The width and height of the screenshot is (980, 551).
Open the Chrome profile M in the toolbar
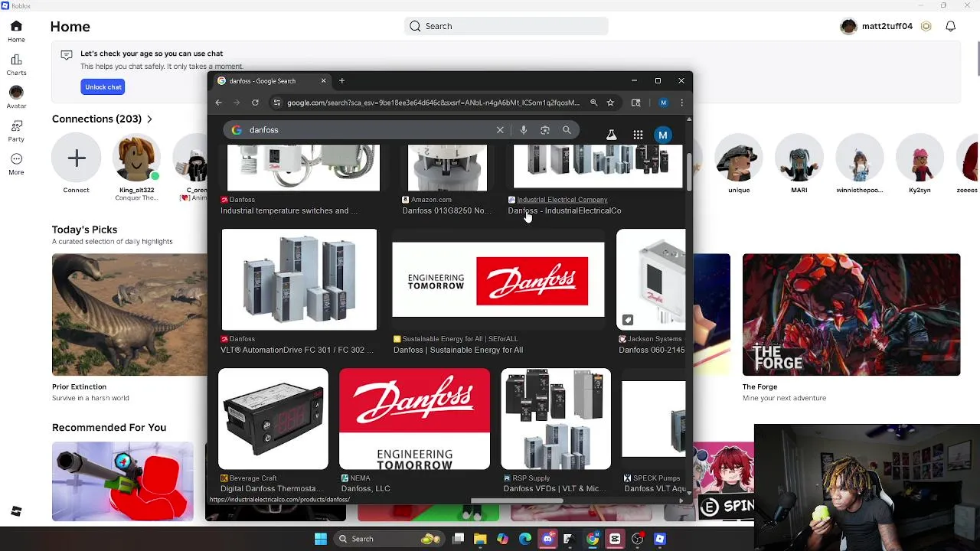click(x=663, y=103)
